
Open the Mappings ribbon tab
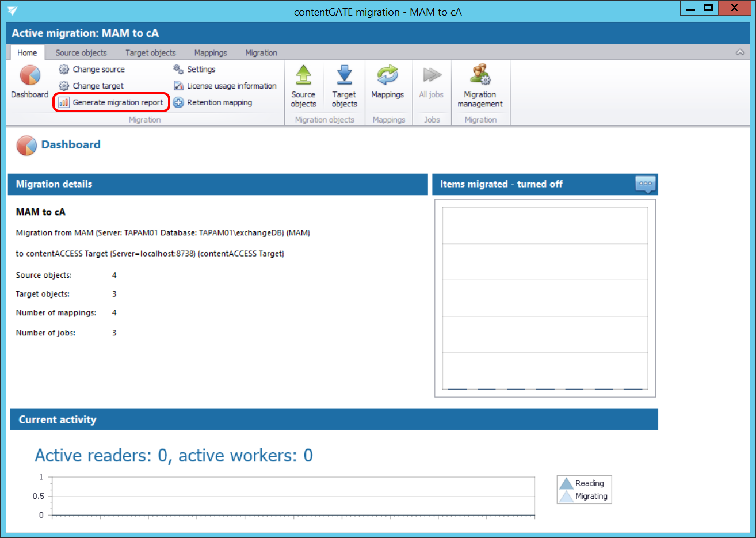point(211,52)
